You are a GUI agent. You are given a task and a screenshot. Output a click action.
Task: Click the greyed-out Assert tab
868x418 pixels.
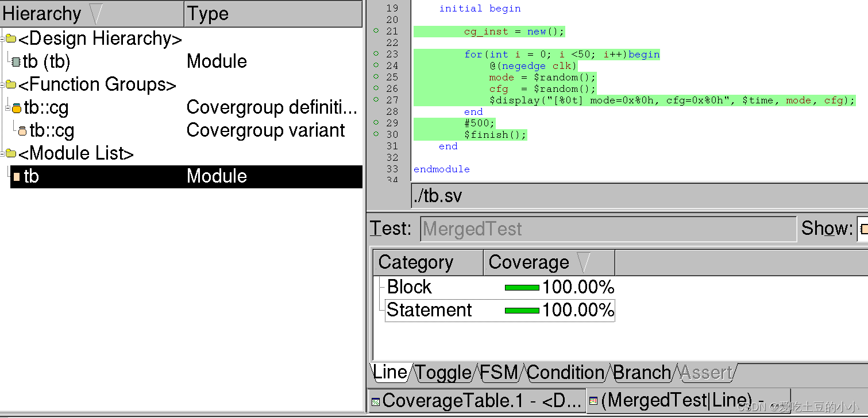(x=706, y=373)
